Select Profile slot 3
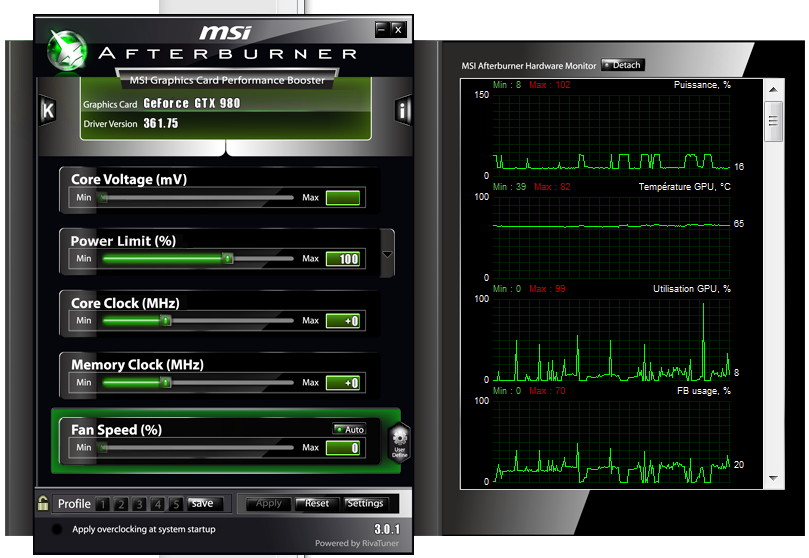Screen dimensions: 809x558 click(x=139, y=504)
